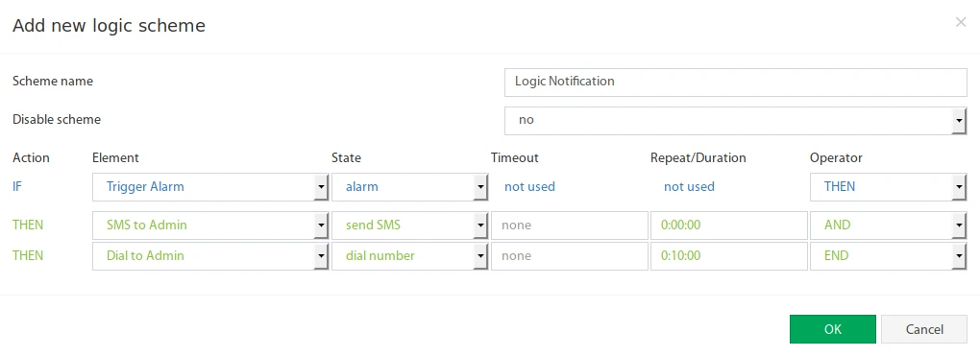Open the Disable scheme dropdown

point(736,120)
